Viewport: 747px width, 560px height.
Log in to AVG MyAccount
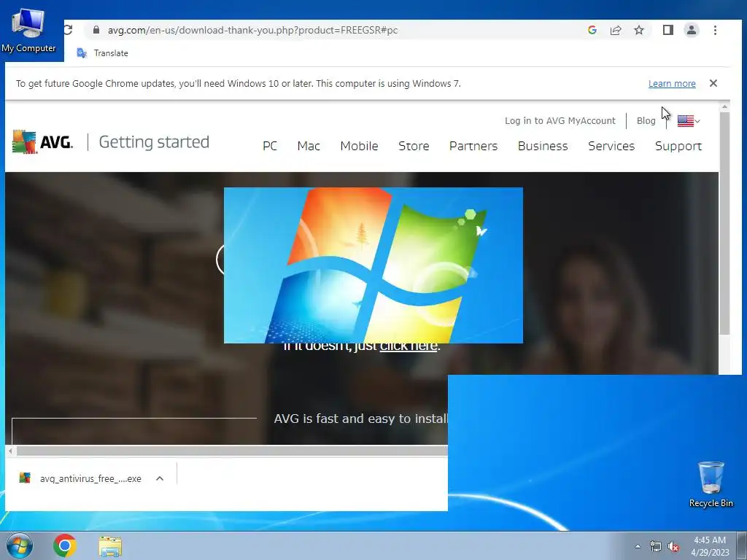pos(560,120)
